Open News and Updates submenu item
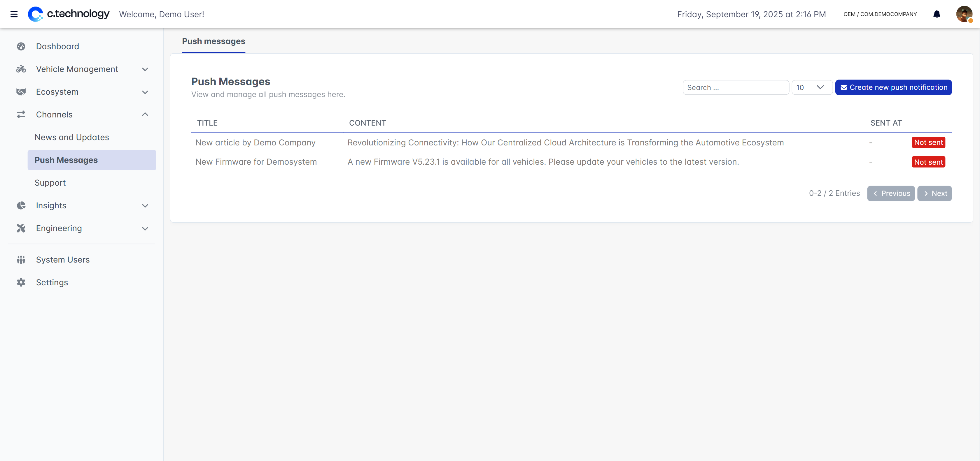This screenshot has width=980, height=461. pos(71,137)
